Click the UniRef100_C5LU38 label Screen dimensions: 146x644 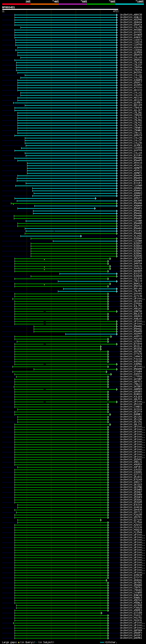(x=131, y=63)
